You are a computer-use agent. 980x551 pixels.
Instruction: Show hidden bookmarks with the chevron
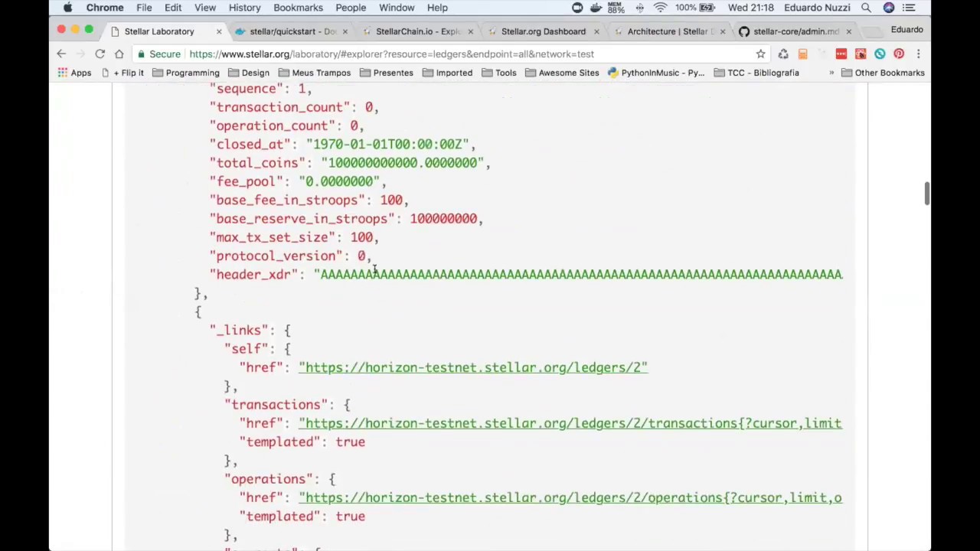[x=831, y=73]
